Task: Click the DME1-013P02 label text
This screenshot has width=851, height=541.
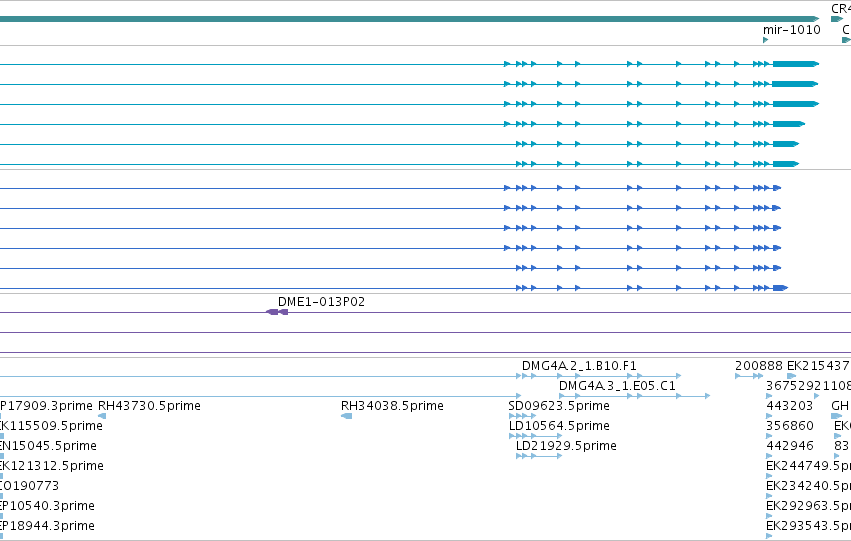Action: tap(321, 302)
